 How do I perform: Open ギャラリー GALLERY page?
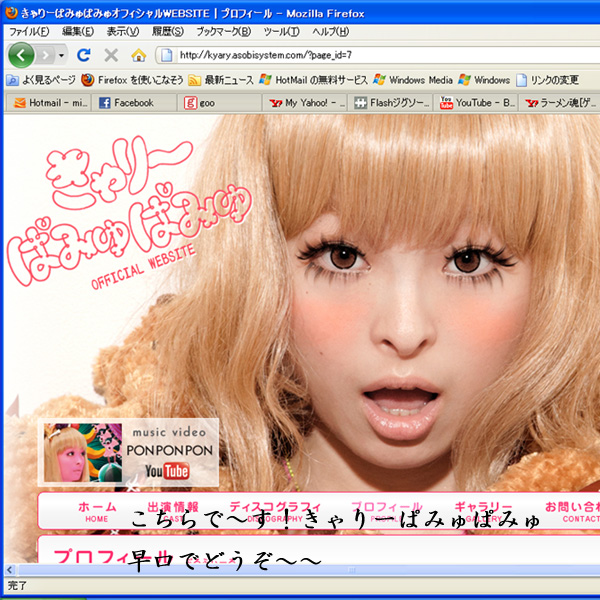pos(483,512)
